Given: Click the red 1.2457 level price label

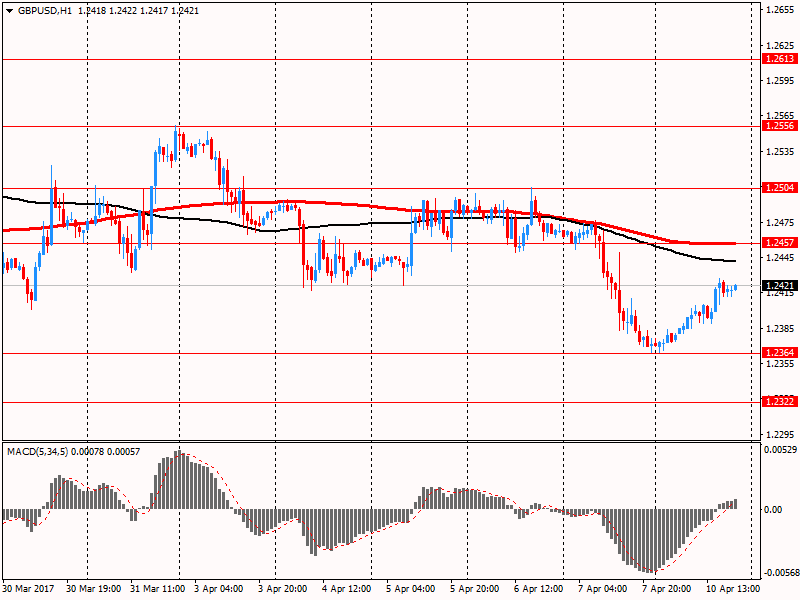Looking at the screenshot, I should coord(779,243).
